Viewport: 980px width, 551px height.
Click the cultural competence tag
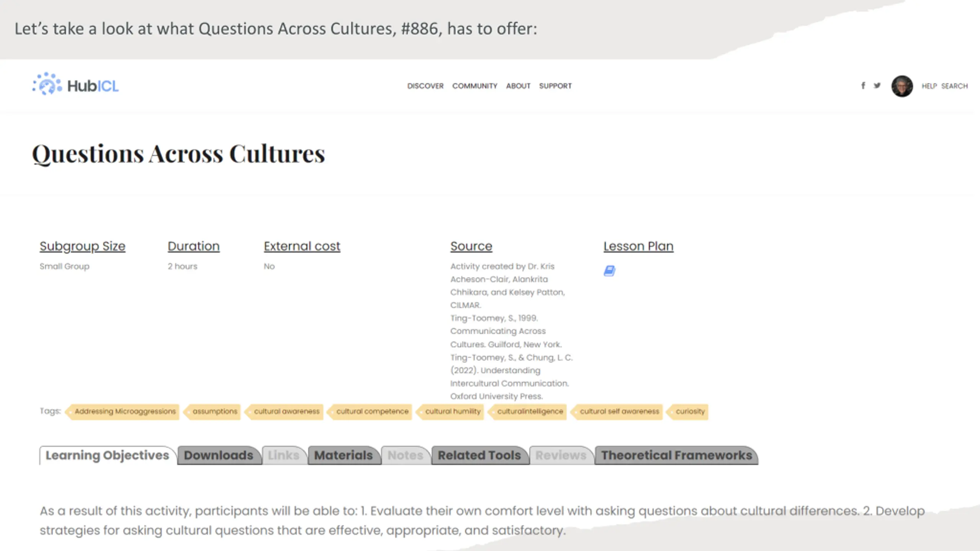point(370,412)
